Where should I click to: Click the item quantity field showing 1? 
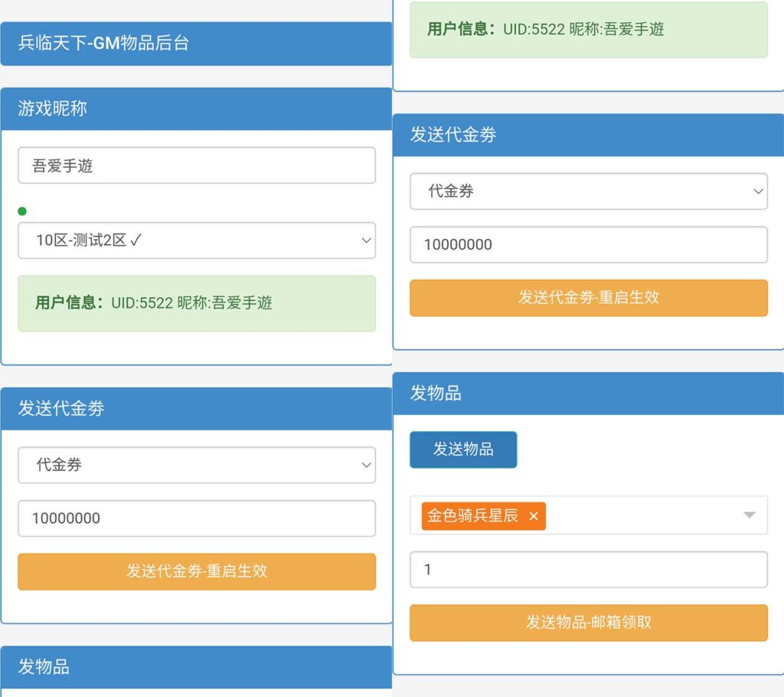588,570
